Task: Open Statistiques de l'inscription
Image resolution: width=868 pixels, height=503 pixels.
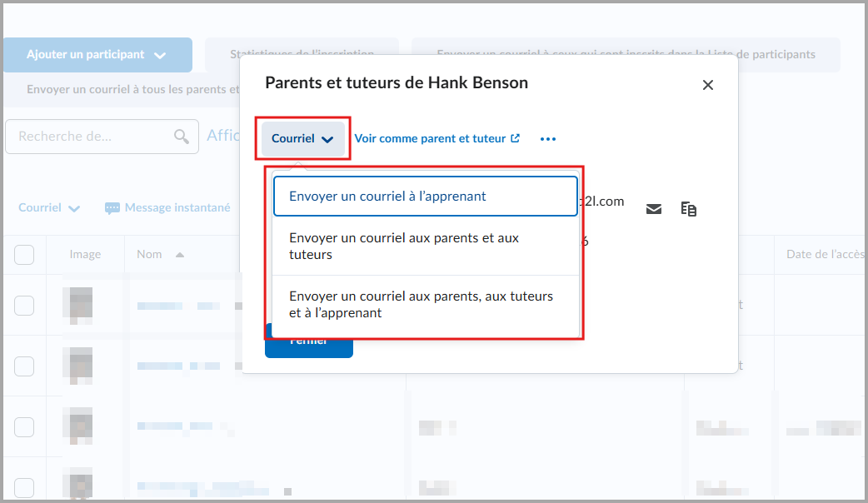Action: (302, 54)
